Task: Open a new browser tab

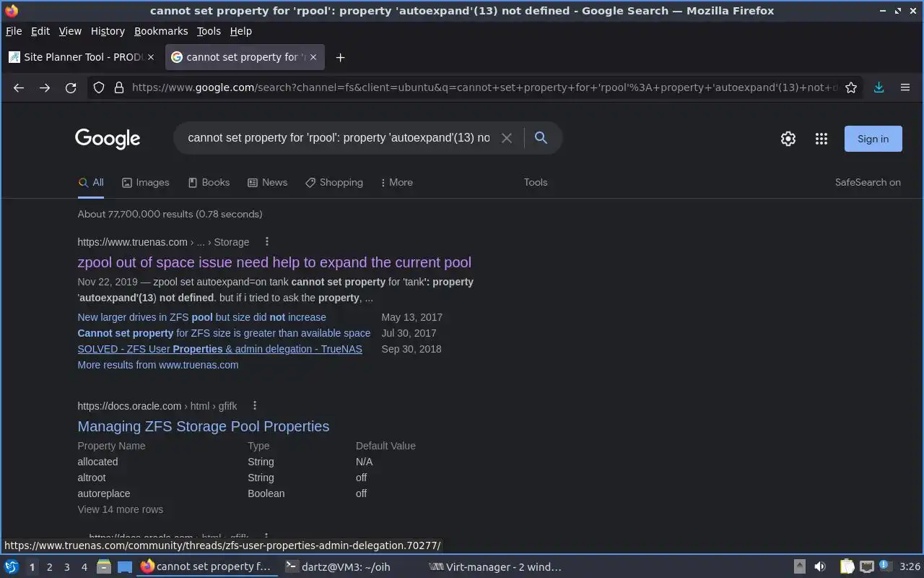Action: click(x=340, y=57)
